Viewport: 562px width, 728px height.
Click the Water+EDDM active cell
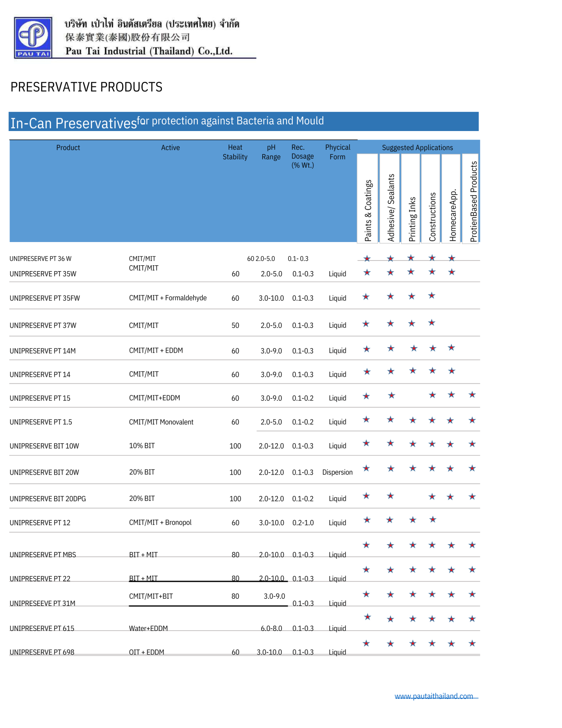148,628
